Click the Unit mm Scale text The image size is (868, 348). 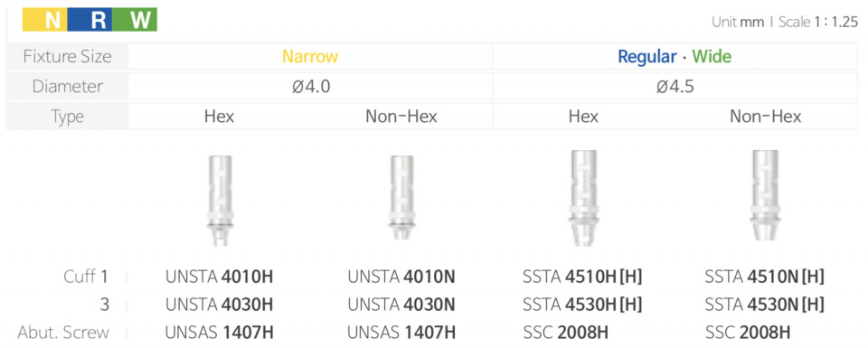[x=785, y=22]
